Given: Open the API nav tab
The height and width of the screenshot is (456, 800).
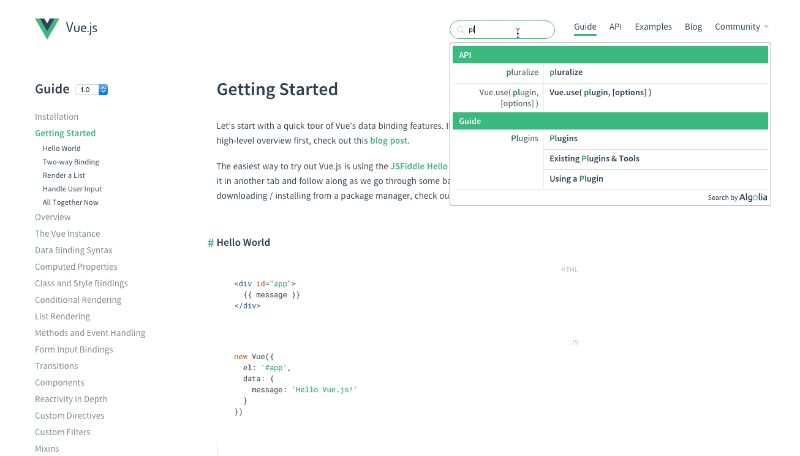Looking at the screenshot, I should click(x=615, y=27).
